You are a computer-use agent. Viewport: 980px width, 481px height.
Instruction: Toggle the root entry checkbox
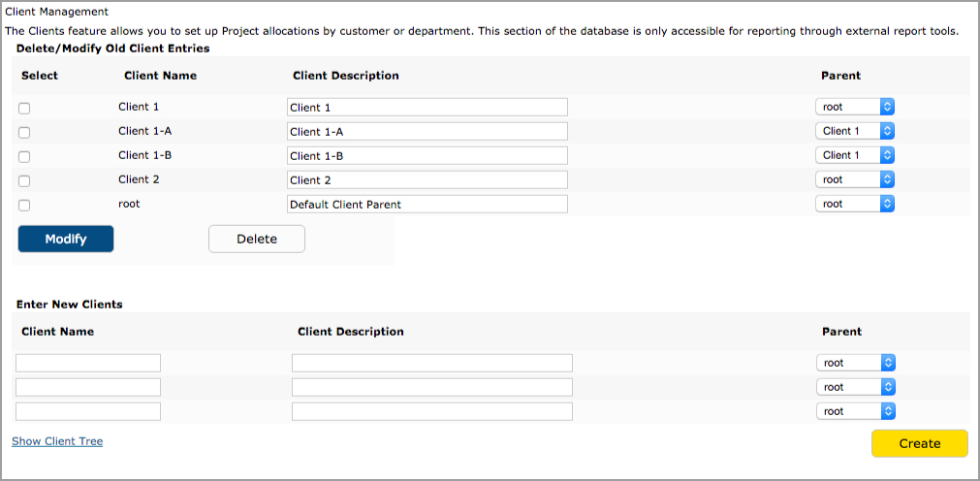point(24,206)
